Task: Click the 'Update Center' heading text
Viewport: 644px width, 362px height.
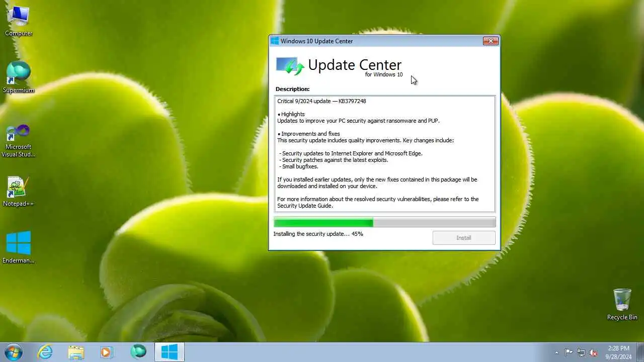Action: tap(355, 65)
